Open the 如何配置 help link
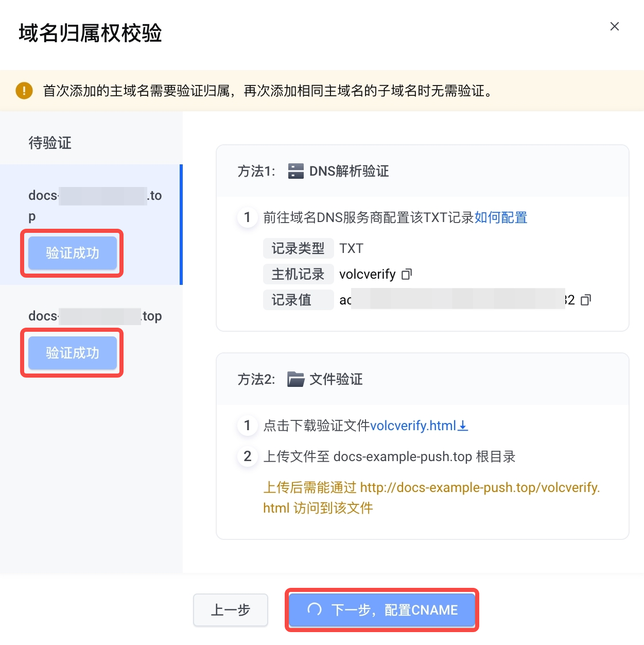 pyautogui.click(x=501, y=217)
